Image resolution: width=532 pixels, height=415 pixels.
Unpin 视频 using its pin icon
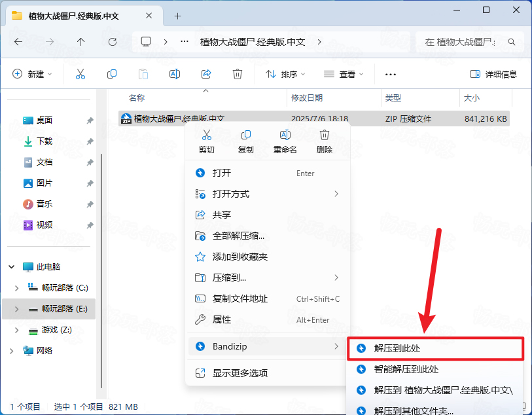click(90, 225)
